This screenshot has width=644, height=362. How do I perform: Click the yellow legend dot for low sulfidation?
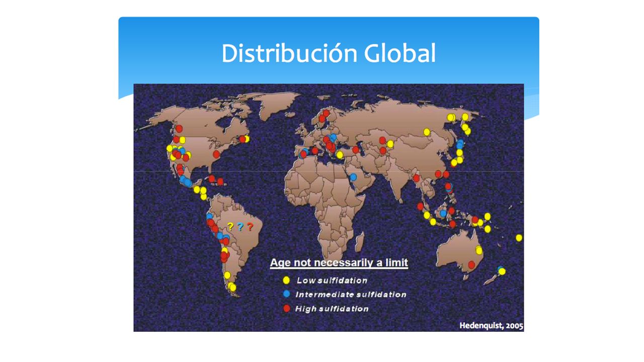(287, 280)
